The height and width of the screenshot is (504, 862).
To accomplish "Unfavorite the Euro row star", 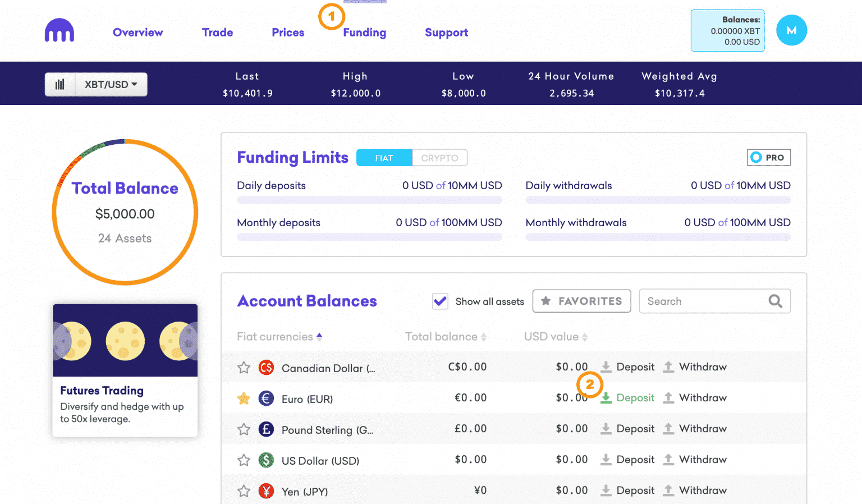I will (x=244, y=398).
